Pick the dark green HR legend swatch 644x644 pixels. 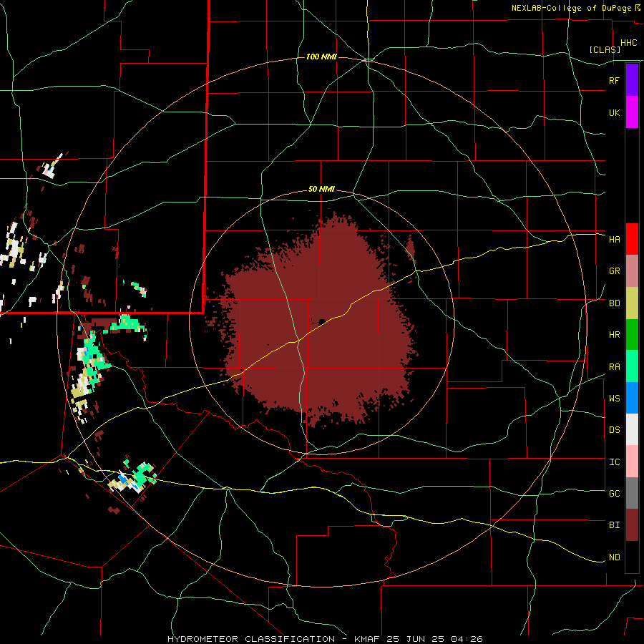(x=632, y=335)
